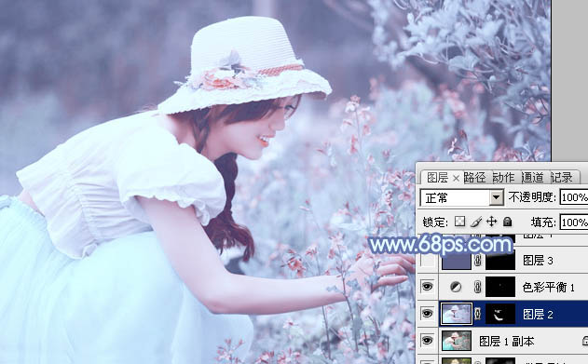The image size is (588, 364).
Task: Switch to the 图层 (Layers) tab
Action: tap(437, 178)
